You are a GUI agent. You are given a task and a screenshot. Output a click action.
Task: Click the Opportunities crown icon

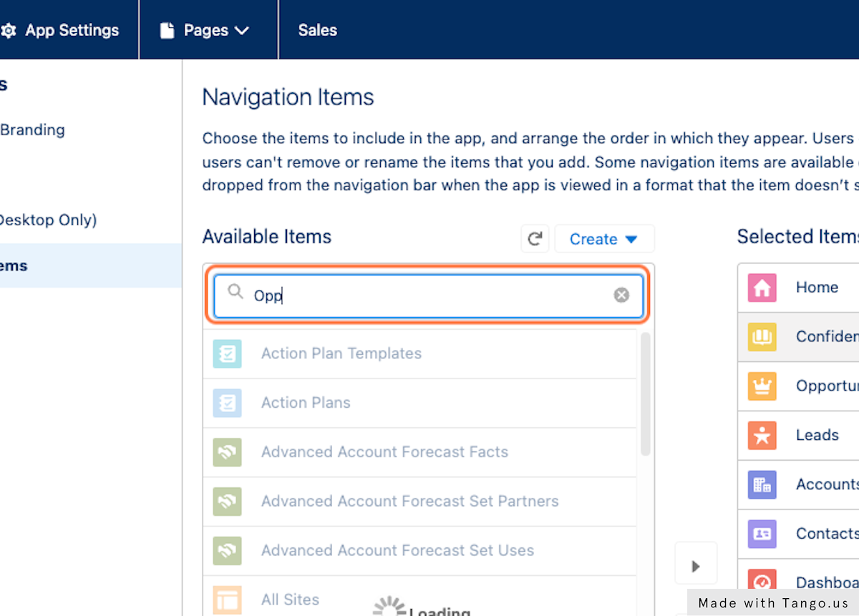[x=762, y=386]
